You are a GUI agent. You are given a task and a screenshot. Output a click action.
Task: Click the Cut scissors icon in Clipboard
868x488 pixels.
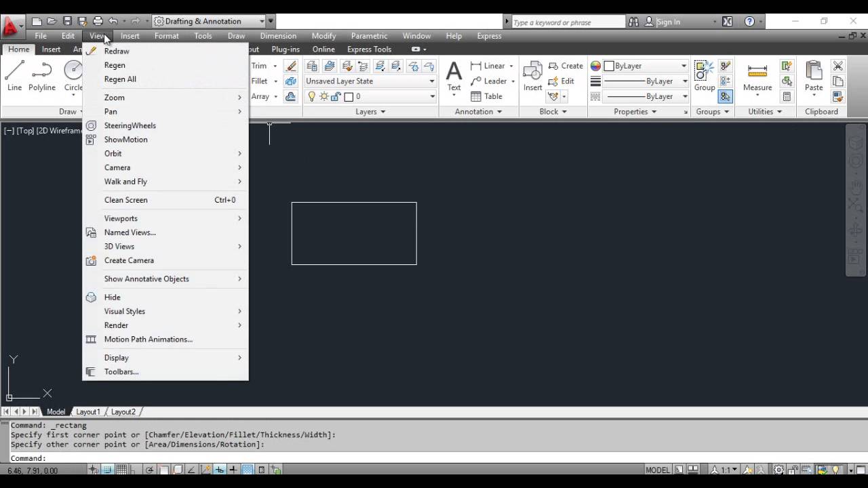[x=838, y=66]
